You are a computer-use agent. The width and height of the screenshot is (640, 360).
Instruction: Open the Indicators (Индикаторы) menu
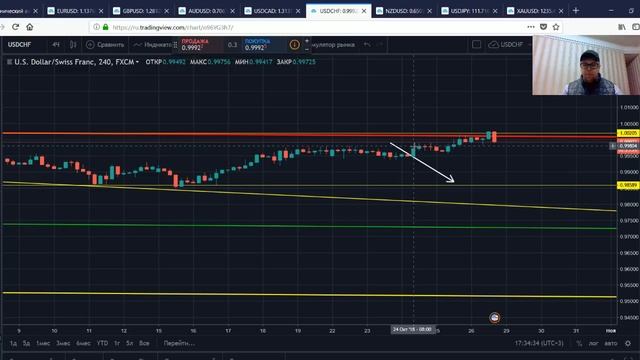tap(153, 44)
